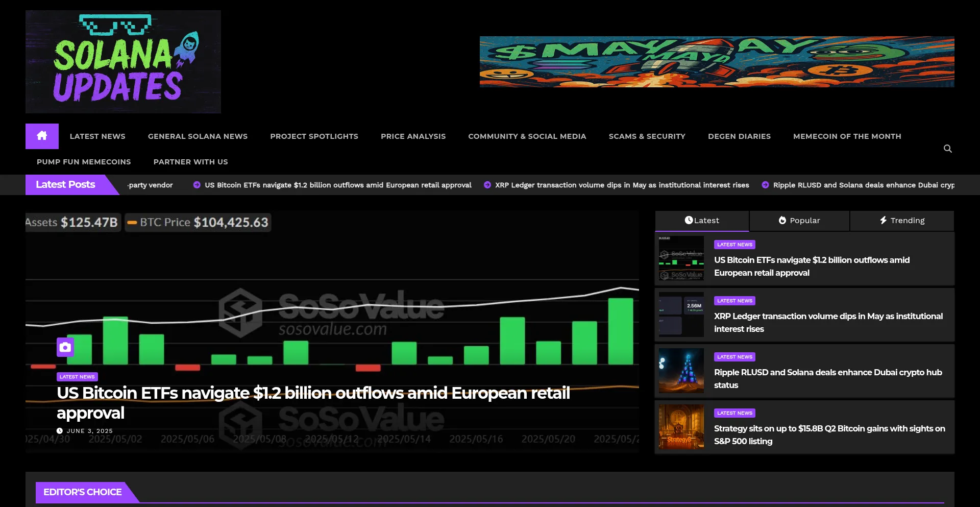Visit Degen Diaries menu item
Screen dimensions: 980x507
(x=739, y=136)
